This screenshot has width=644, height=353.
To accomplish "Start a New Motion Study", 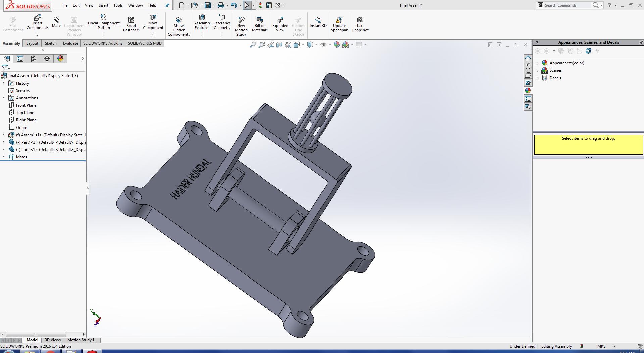I will [x=241, y=26].
